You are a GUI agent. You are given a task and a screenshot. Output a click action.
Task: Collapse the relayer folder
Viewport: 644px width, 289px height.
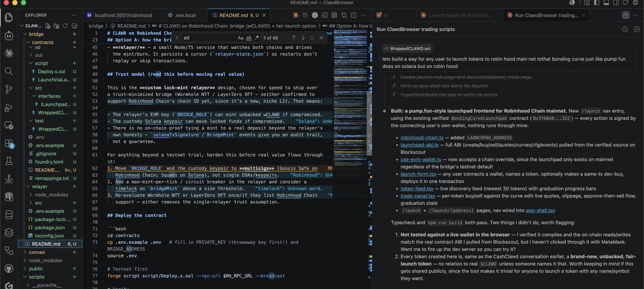[28, 186]
